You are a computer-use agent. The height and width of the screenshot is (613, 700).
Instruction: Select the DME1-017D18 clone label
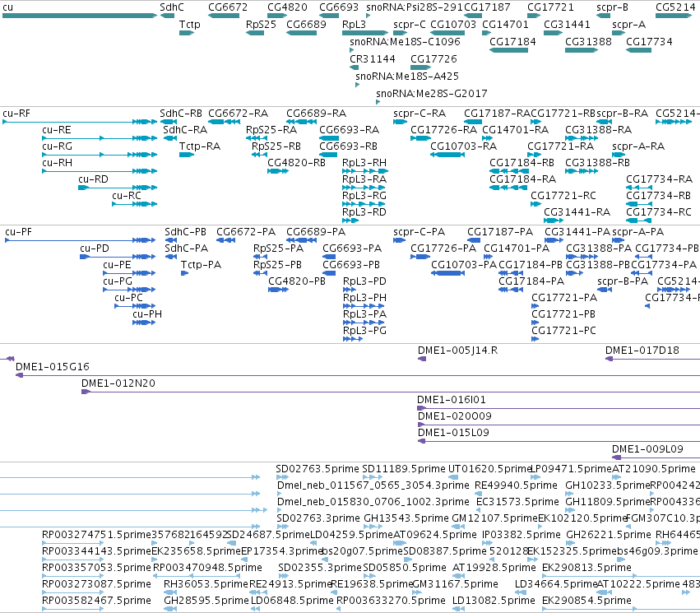coord(642,351)
